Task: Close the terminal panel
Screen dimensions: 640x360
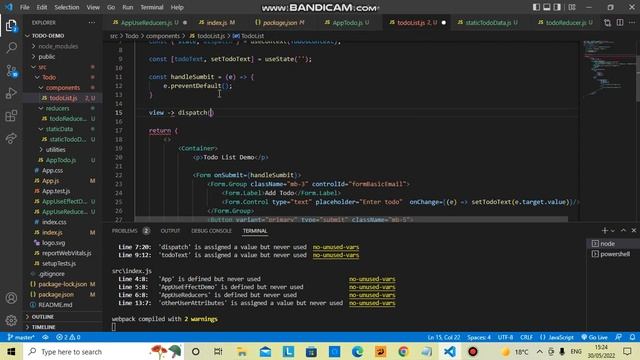Action: [633, 231]
